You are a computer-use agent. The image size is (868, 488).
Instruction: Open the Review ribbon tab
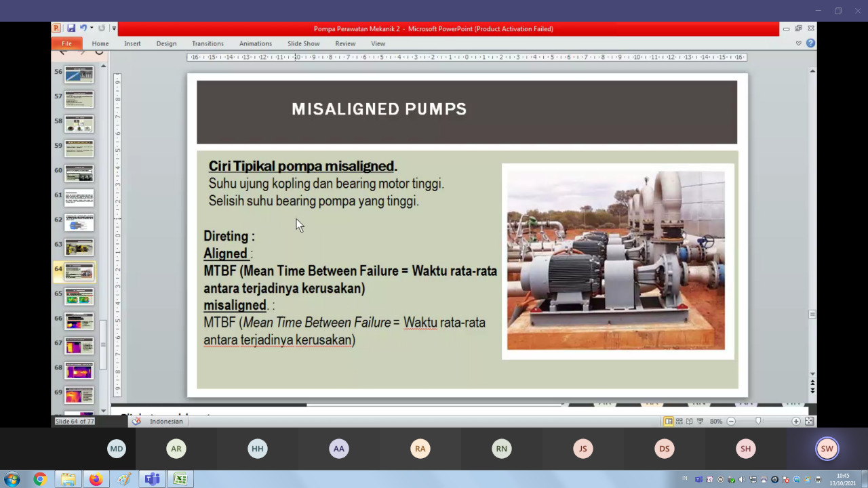click(x=345, y=43)
